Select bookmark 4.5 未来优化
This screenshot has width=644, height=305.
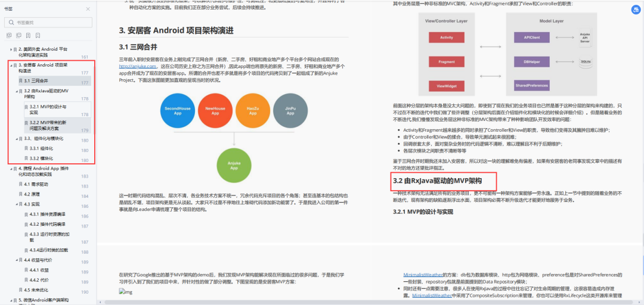(x=36, y=290)
